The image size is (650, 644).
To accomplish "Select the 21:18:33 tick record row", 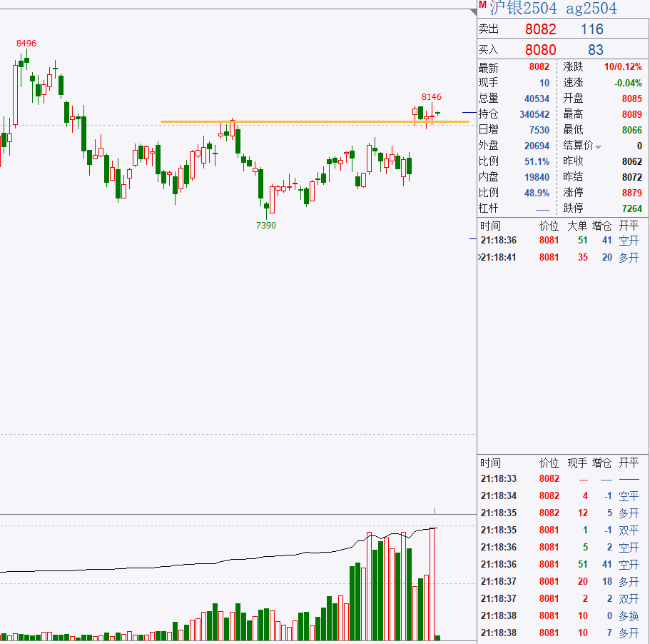I will [560, 479].
